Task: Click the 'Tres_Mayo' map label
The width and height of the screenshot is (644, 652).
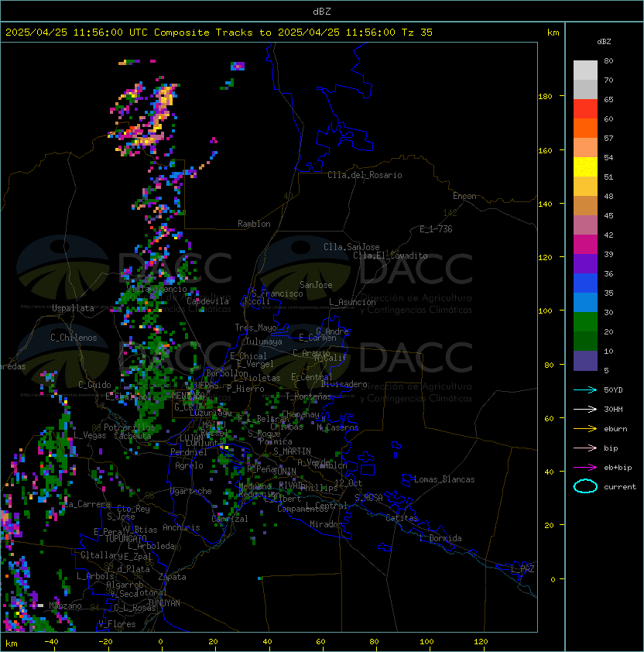Action: click(255, 328)
